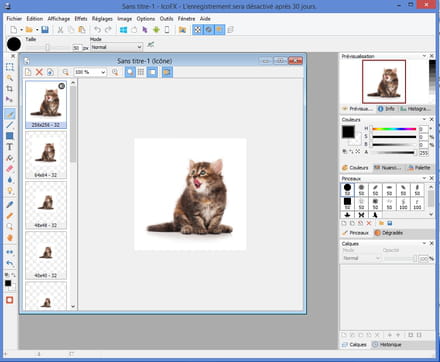Image resolution: width=440 pixels, height=362 pixels.
Task: Switch to the Info tab
Action: 386,109
